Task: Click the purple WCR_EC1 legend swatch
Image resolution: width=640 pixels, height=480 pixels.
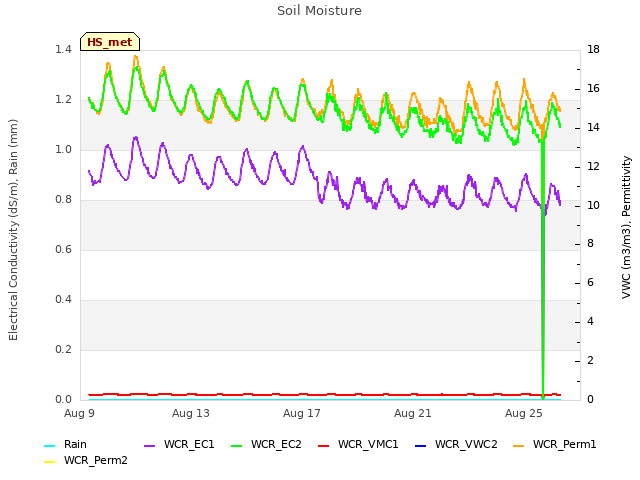Action: (x=150, y=446)
